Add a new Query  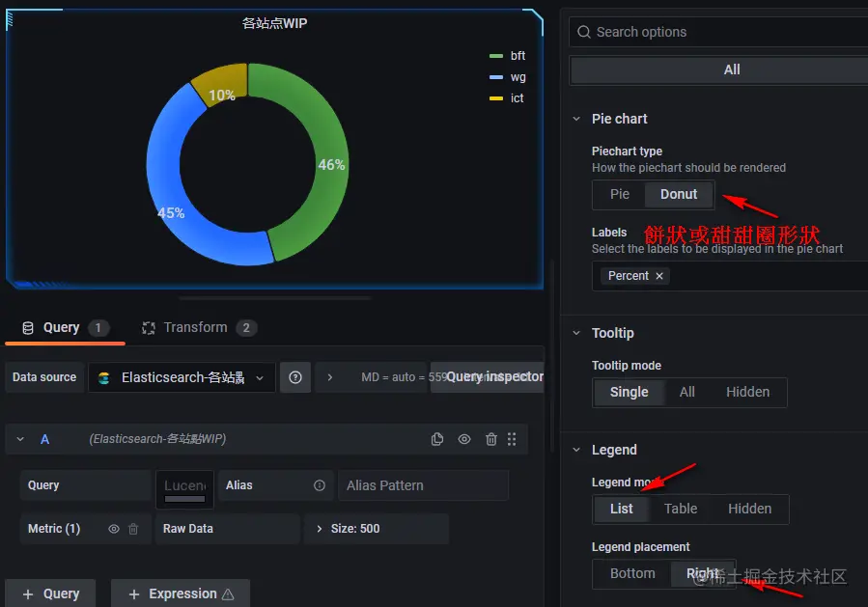coord(50,593)
